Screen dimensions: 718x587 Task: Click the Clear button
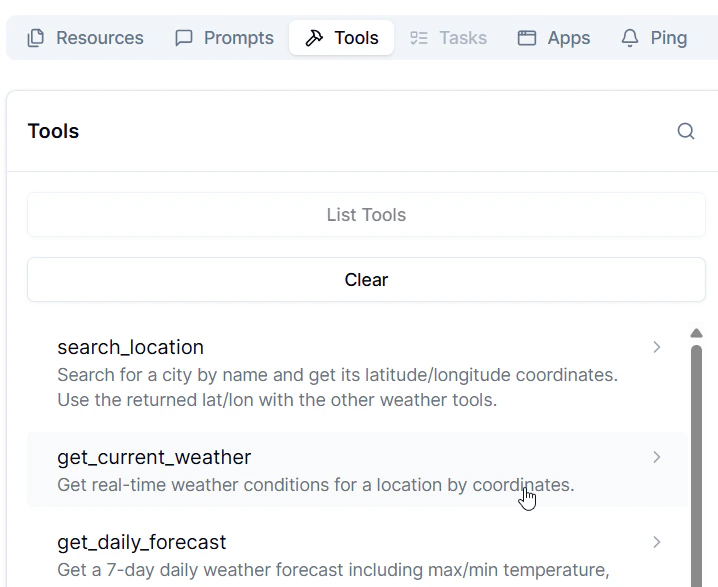click(366, 280)
